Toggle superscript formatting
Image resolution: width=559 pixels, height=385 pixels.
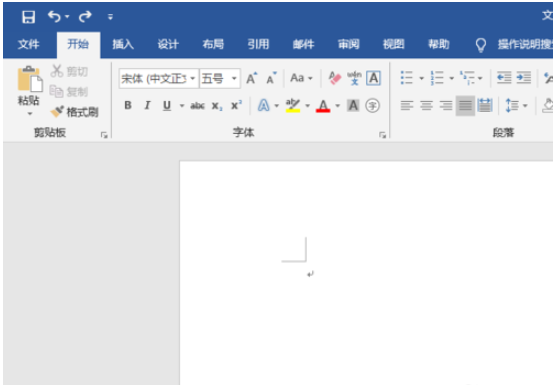236,105
